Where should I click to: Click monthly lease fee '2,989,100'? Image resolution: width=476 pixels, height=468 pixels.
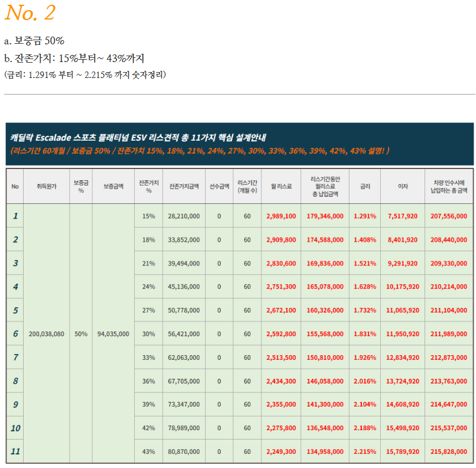[x=281, y=216]
